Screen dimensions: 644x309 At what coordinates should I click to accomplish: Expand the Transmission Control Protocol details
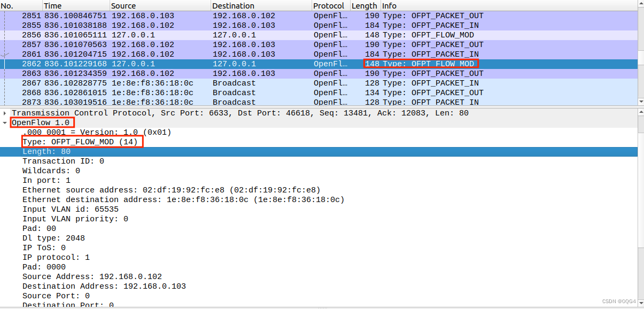coord(5,113)
